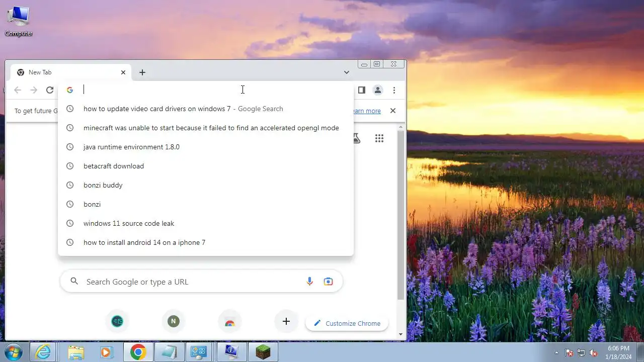
Task: Select suggestion how to update video card drivers
Action: pos(206,109)
